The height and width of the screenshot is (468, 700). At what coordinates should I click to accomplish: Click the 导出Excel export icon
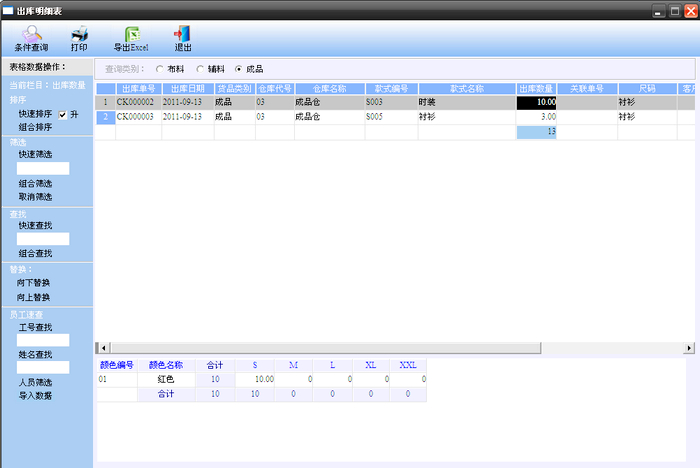point(130,34)
